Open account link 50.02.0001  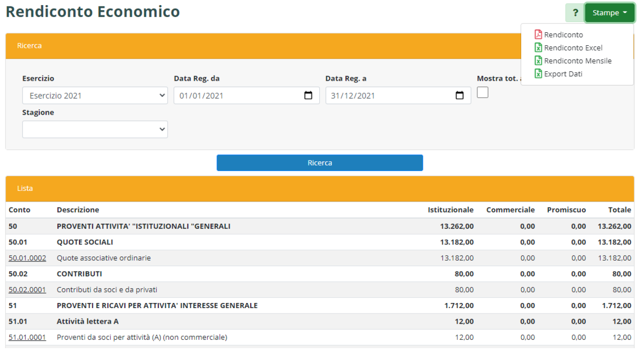(x=27, y=290)
